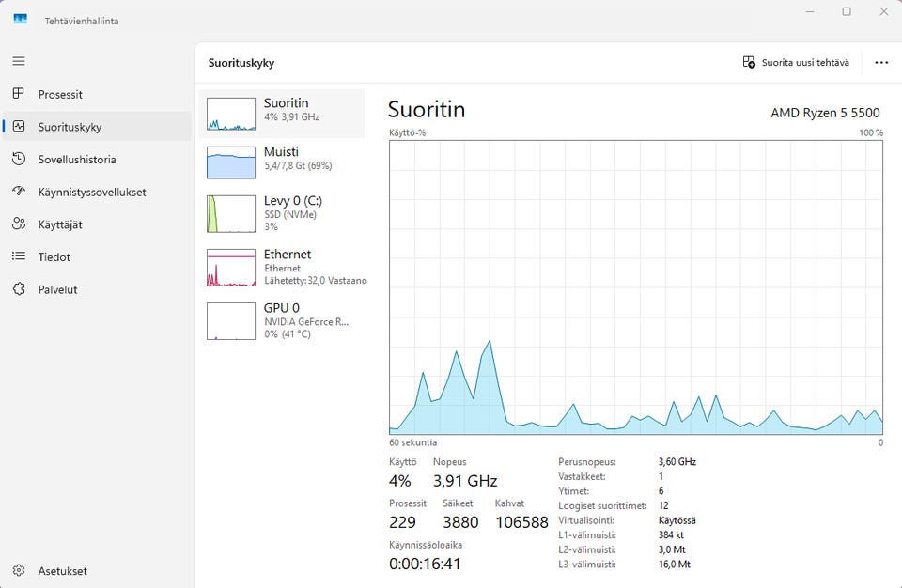Screen dimensions: 902x588
Task: Click the 3880 threads value
Action: pyautogui.click(x=460, y=522)
